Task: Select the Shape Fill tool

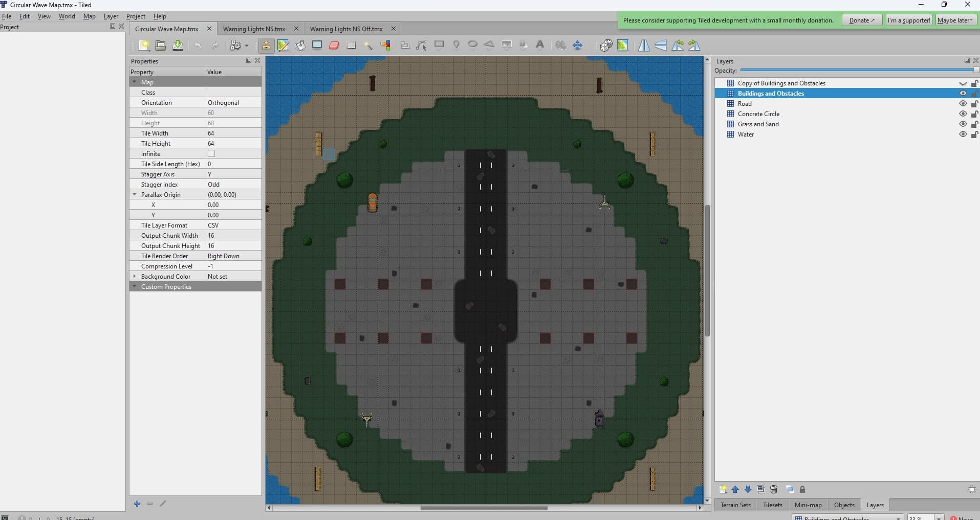Action: click(317, 46)
